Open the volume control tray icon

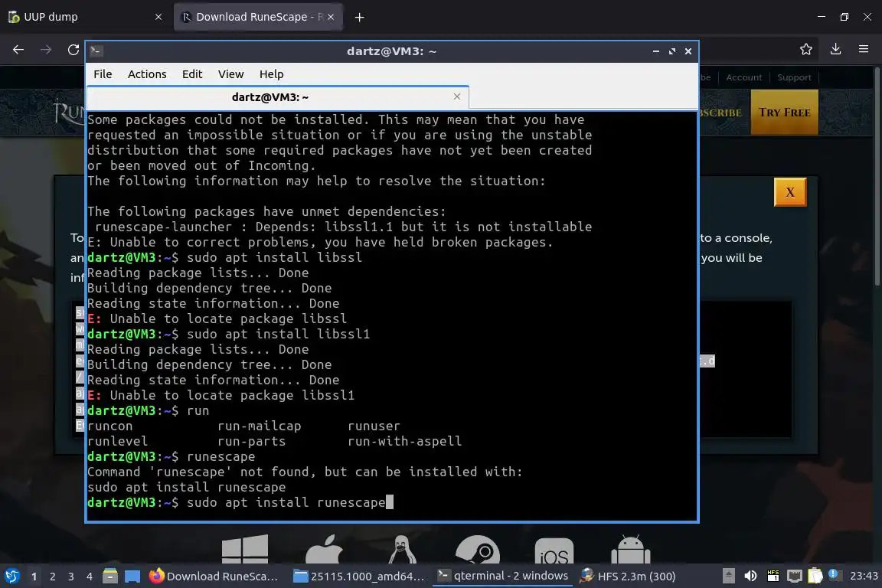click(750, 577)
